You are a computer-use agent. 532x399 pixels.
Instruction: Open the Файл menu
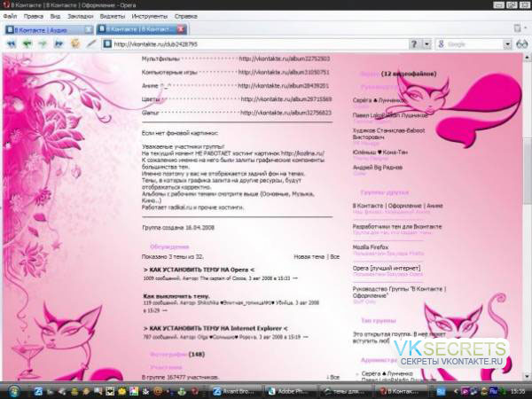(x=10, y=16)
